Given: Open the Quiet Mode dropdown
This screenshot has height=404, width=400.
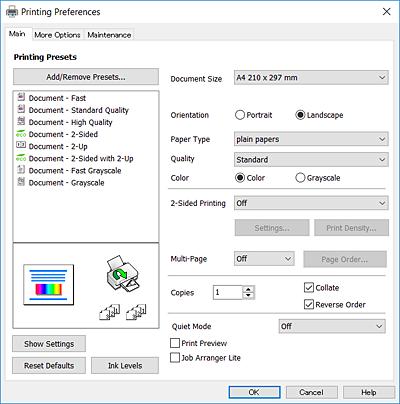Looking at the screenshot, I should tap(332, 326).
